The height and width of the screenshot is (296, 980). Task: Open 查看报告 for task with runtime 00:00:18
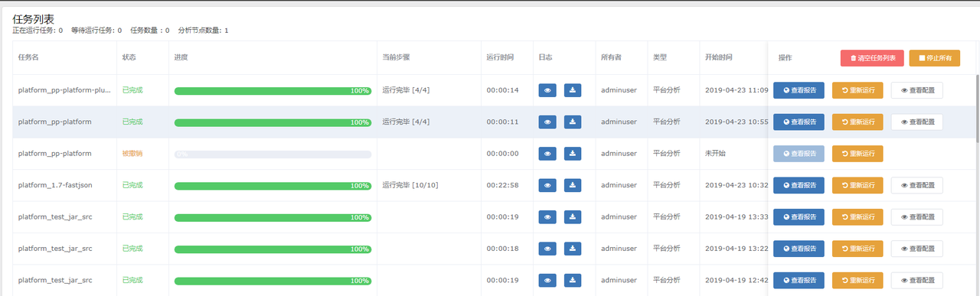pos(799,249)
